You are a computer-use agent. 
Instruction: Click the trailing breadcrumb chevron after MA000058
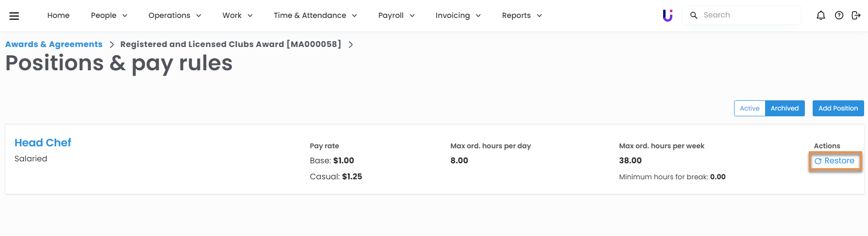(x=351, y=45)
